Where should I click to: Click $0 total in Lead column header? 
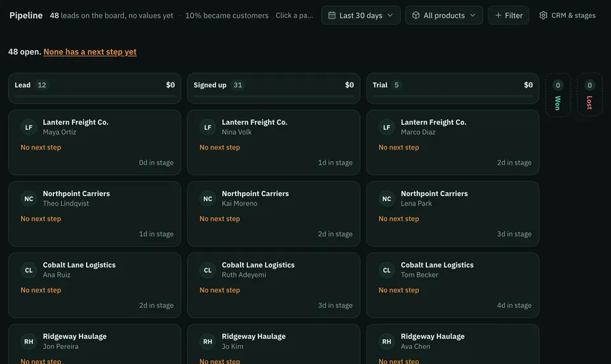click(171, 85)
